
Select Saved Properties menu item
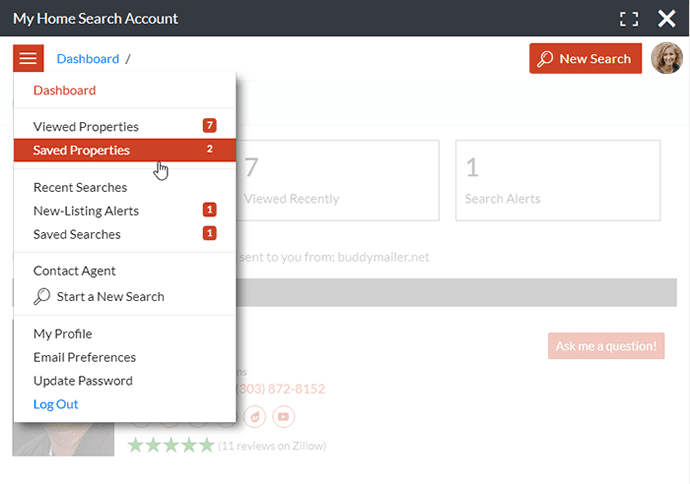pos(125,150)
